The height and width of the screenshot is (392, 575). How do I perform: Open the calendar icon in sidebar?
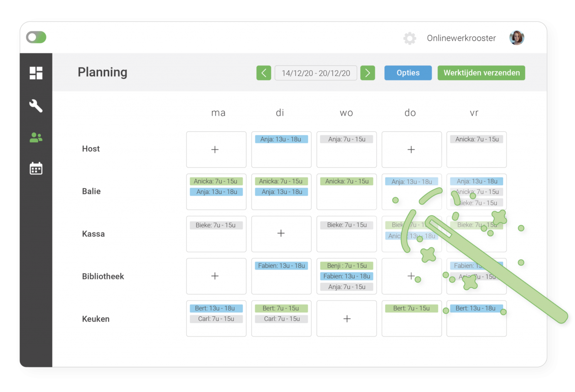pyautogui.click(x=36, y=168)
